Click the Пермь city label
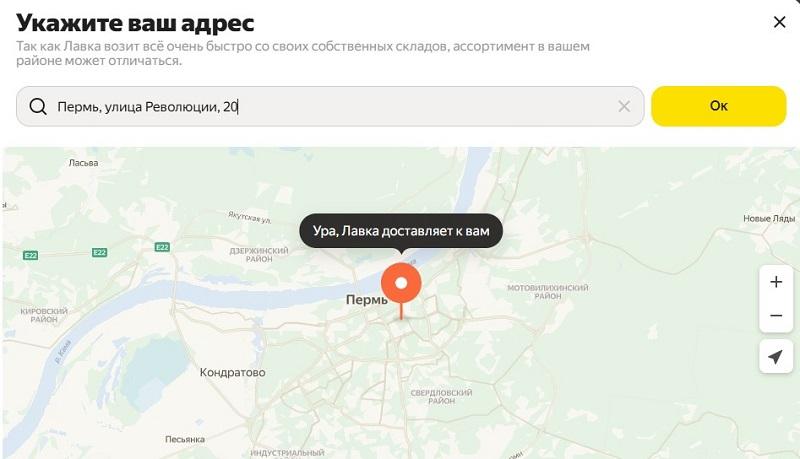Screen dimensions: 800x459 coord(367,300)
